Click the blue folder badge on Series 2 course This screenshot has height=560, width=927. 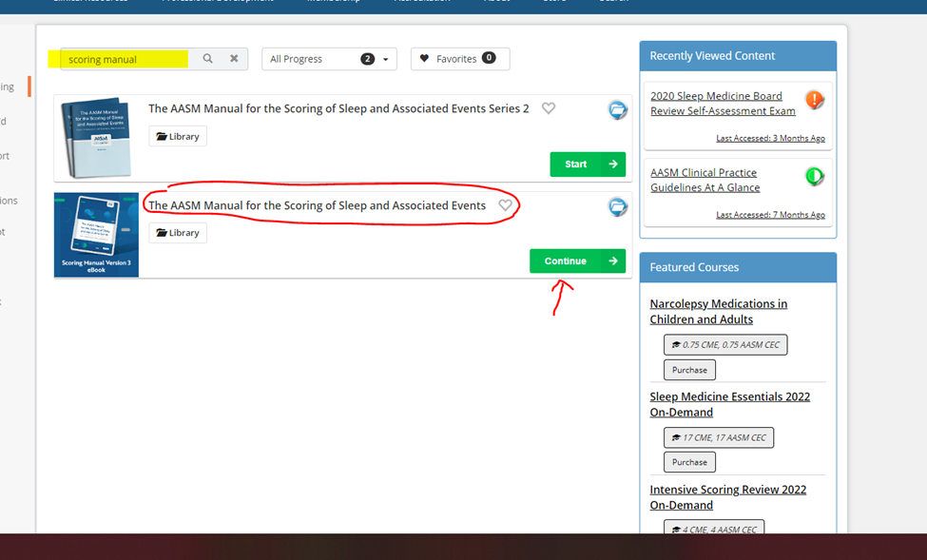(x=618, y=110)
